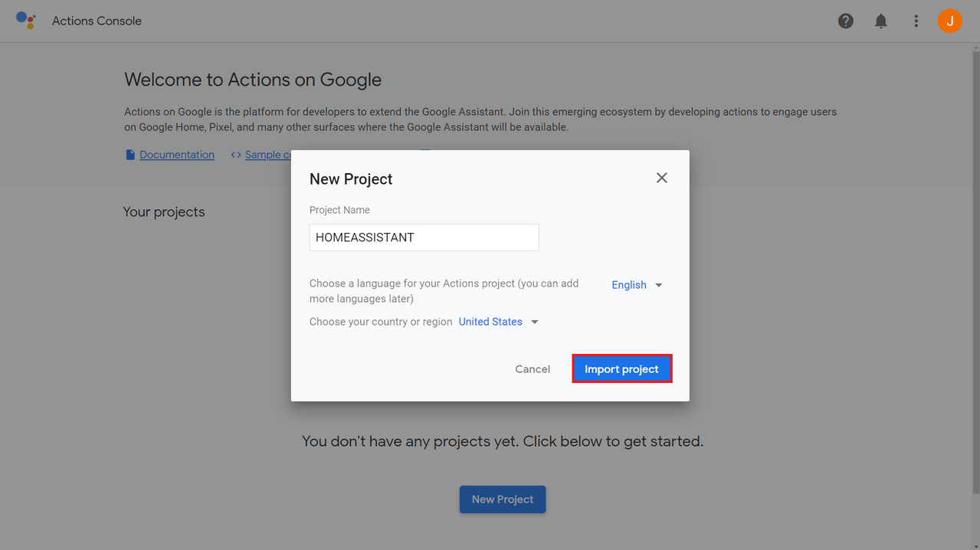Open the three-dot more options menu
Image resolution: width=980 pixels, height=550 pixels.
916,21
